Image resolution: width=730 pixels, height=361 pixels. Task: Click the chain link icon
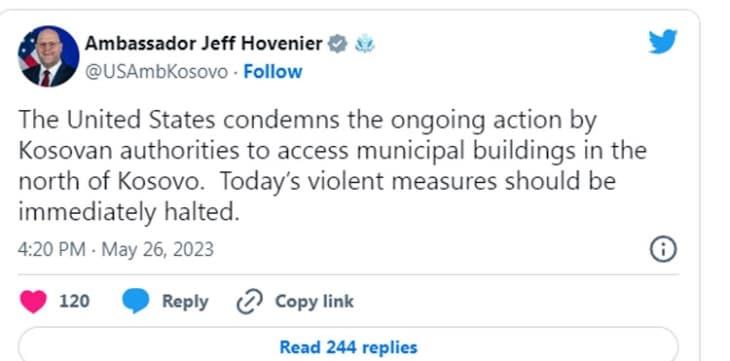(250, 302)
